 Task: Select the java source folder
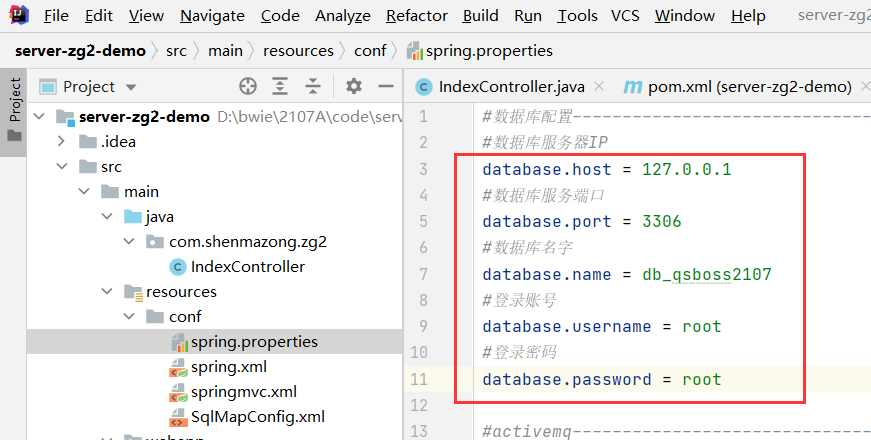click(x=159, y=217)
